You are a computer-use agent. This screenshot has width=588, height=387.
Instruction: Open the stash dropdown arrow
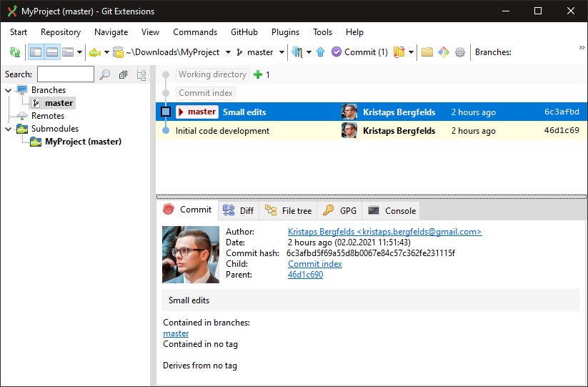click(x=411, y=52)
